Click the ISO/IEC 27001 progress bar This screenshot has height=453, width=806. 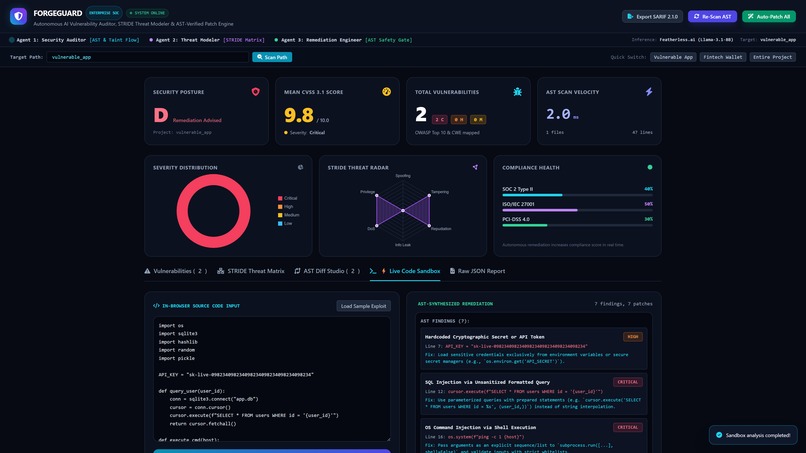click(x=577, y=210)
